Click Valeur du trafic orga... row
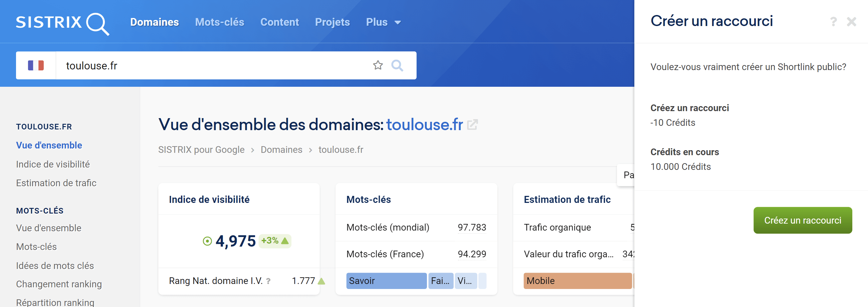 (574, 254)
